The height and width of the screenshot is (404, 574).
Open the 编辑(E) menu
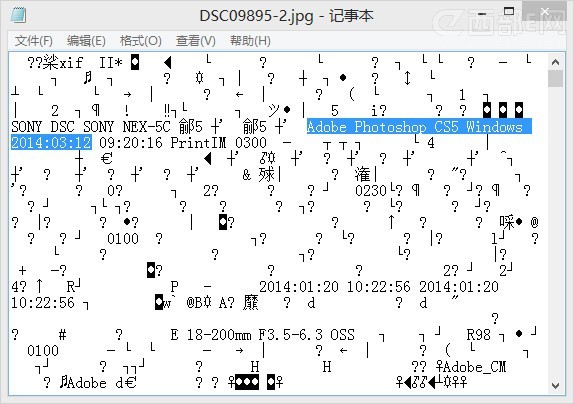(86, 41)
